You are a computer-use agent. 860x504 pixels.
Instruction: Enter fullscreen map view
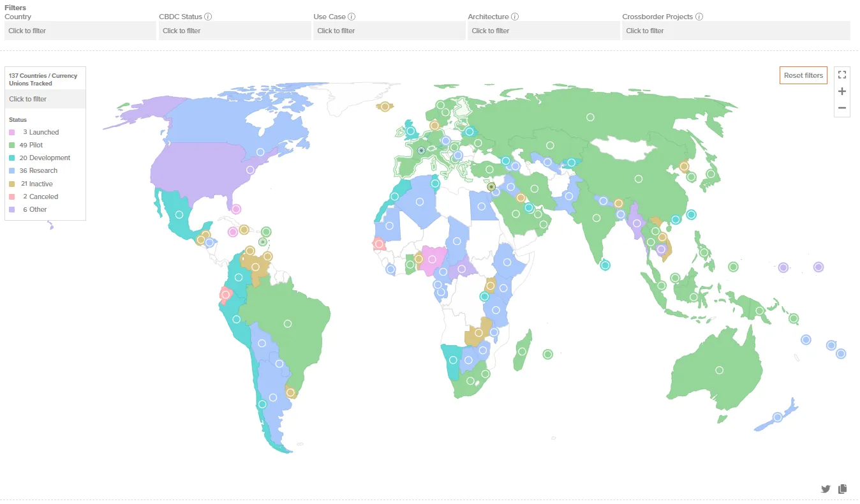pos(841,75)
